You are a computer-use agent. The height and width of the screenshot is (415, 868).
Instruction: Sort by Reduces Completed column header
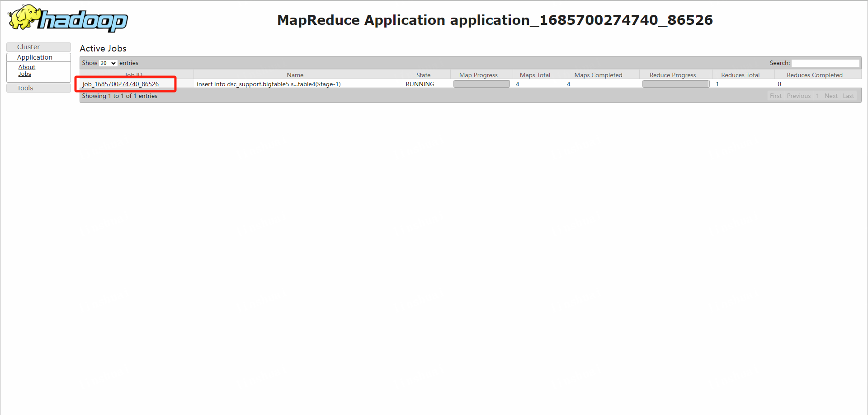(814, 75)
